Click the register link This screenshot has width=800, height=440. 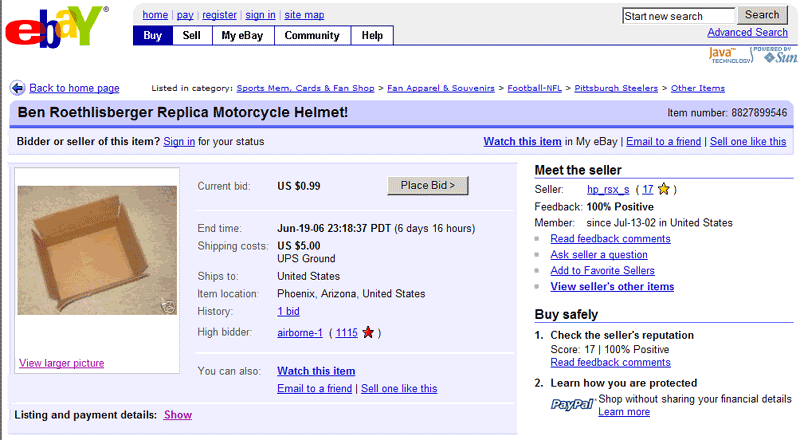(x=219, y=15)
